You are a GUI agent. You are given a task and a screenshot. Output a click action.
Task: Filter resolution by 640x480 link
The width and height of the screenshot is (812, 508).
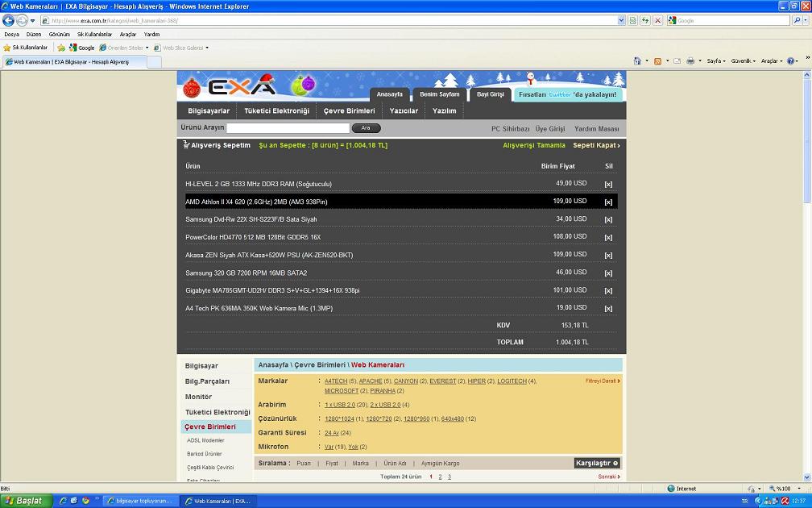(x=452, y=418)
